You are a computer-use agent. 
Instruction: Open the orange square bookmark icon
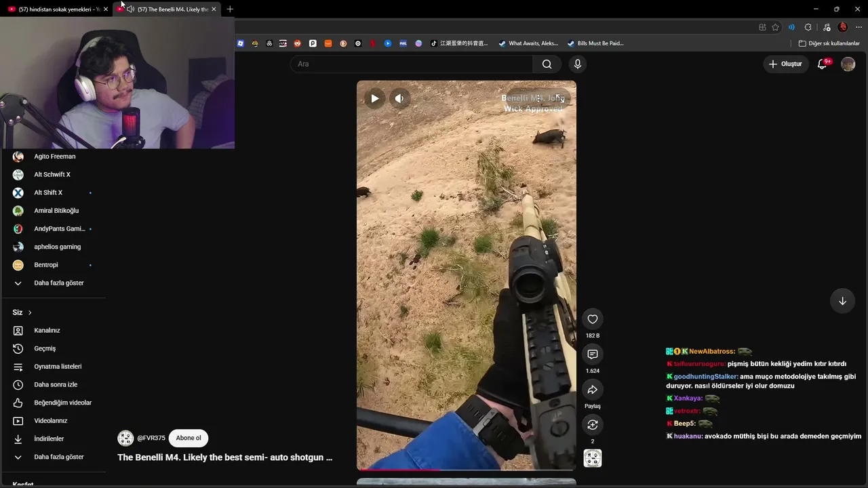click(328, 43)
